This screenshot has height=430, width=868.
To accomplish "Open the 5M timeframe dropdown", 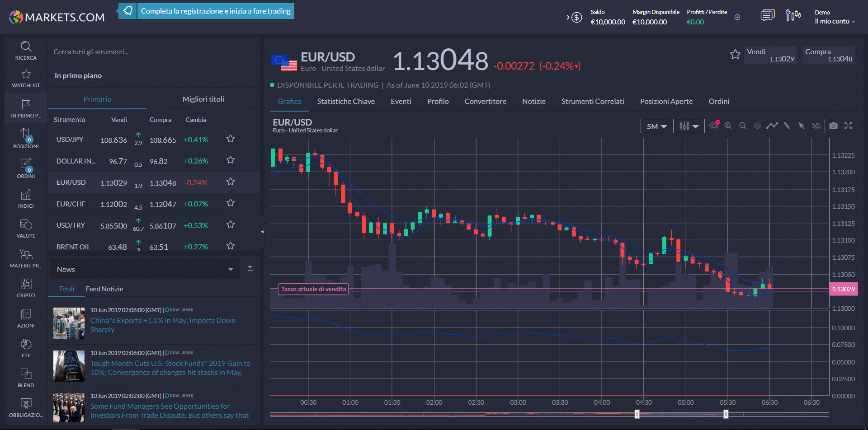I will click(x=656, y=126).
